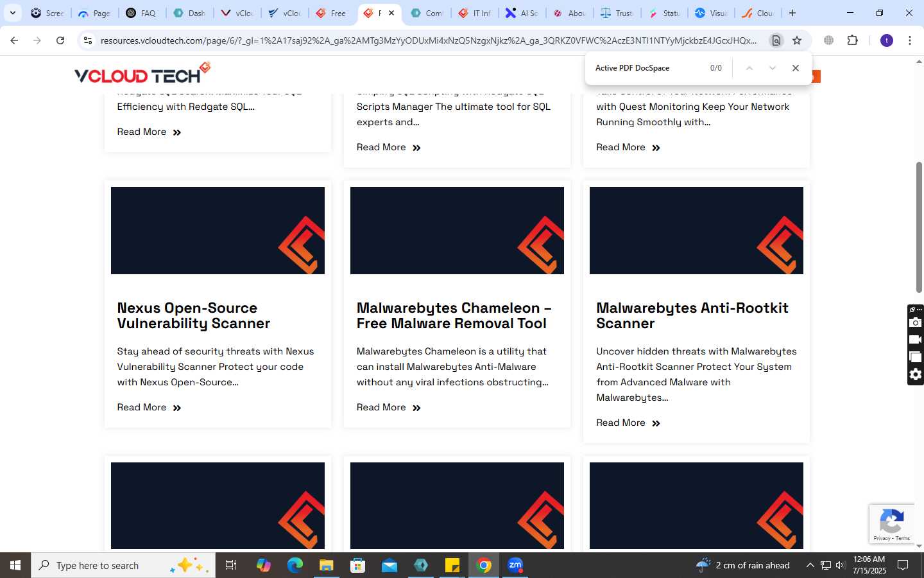Capture screenshot with side camera icon
Screen dimensions: 924x578
tap(916, 322)
